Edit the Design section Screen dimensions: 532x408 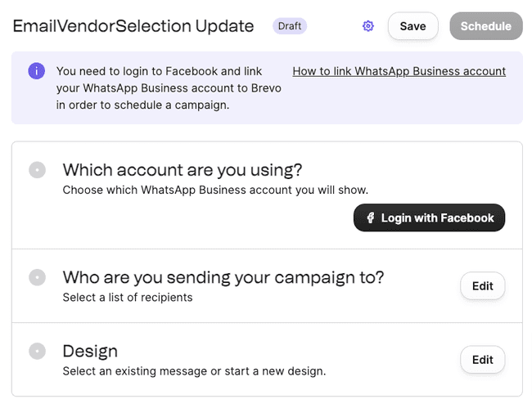[482, 360]
